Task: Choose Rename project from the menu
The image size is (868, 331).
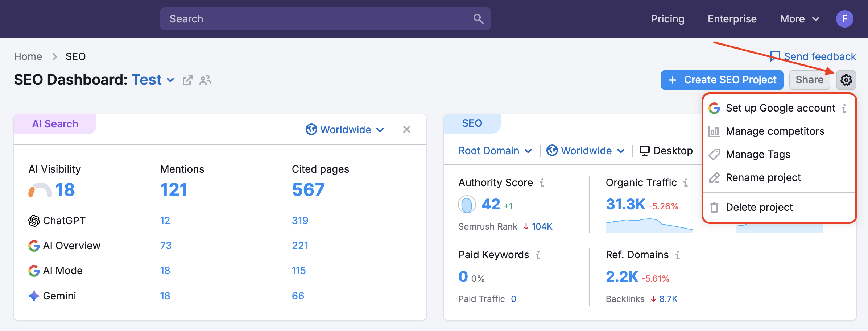Action: [x=763, y=177]
